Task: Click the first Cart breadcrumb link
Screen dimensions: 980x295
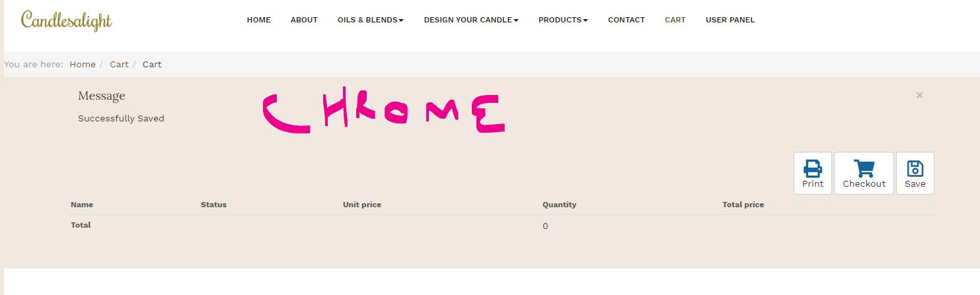Action: coord(119,65)
